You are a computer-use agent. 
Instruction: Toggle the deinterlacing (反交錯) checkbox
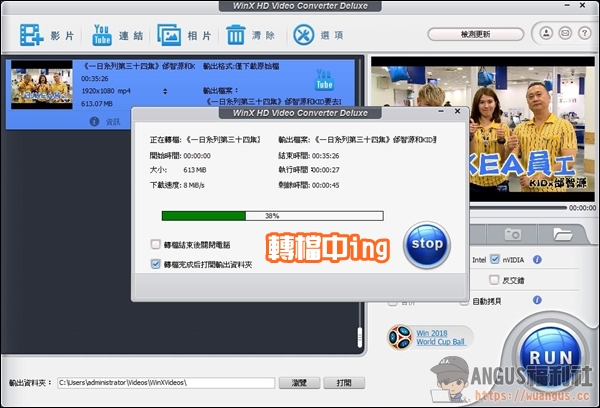[494, 280]
